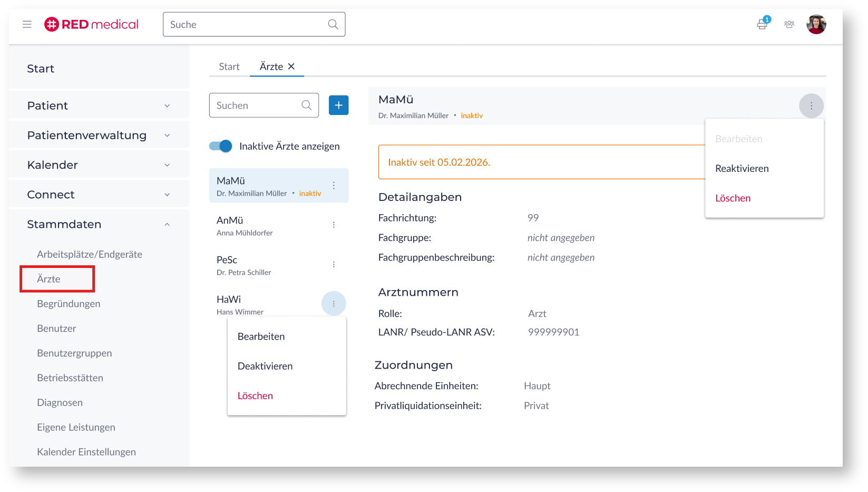Expand the Patient sidebar section
868x492 pixels.
(x=167, y=106)
